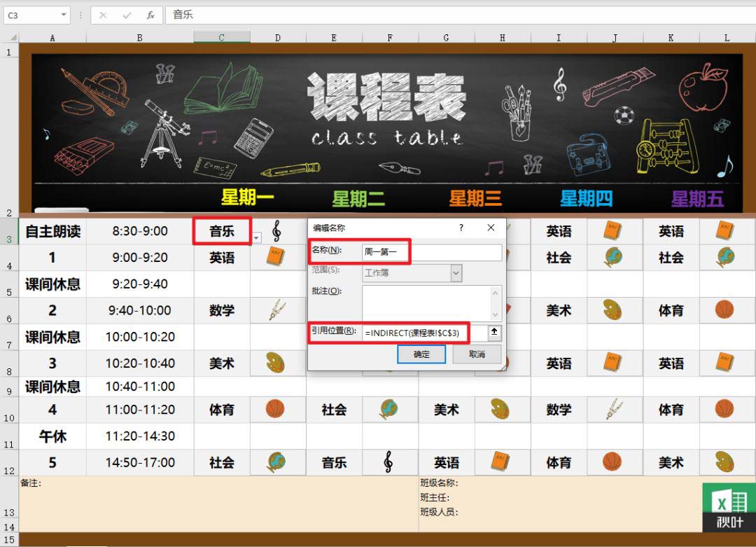The width and height of the screenshot is (756, 547).
Task: Click the globe icon in row 4 column L
Action: tap(725, 257)
